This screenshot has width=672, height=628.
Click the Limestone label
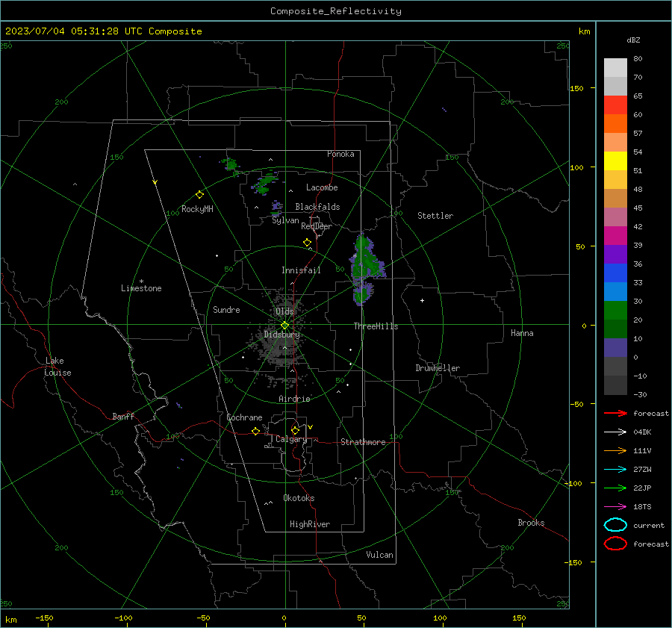click(141, 288)
